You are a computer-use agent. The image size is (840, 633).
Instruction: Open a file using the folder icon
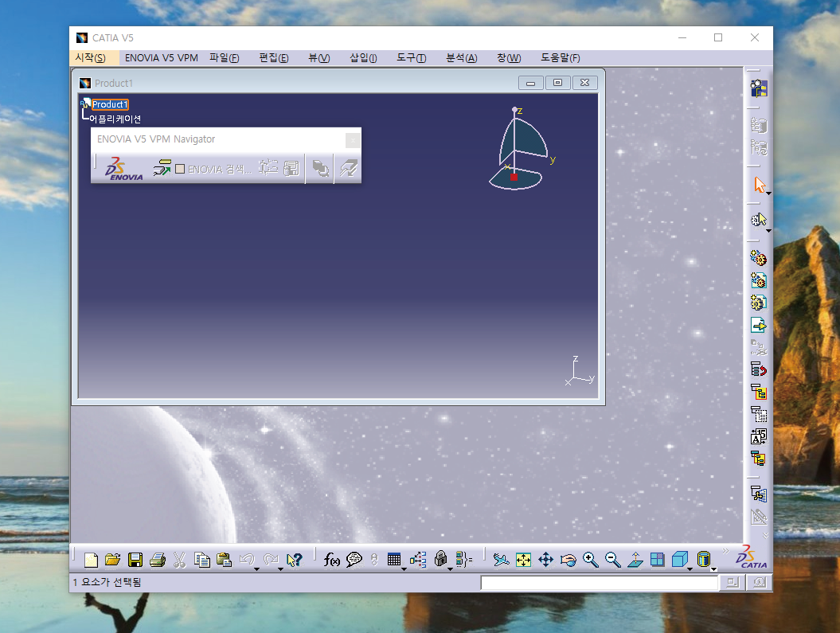112,561
